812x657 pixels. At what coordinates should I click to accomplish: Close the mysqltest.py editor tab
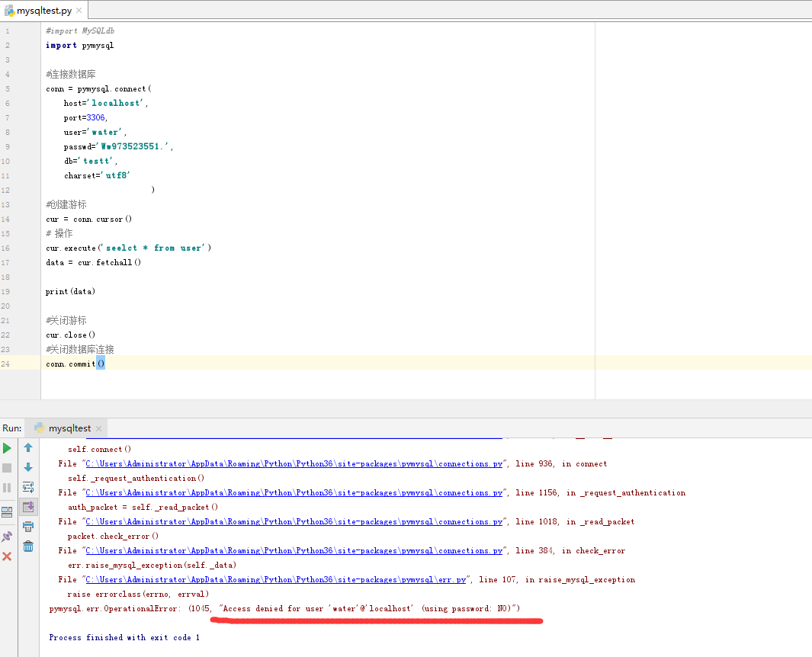tap(79, 11)
